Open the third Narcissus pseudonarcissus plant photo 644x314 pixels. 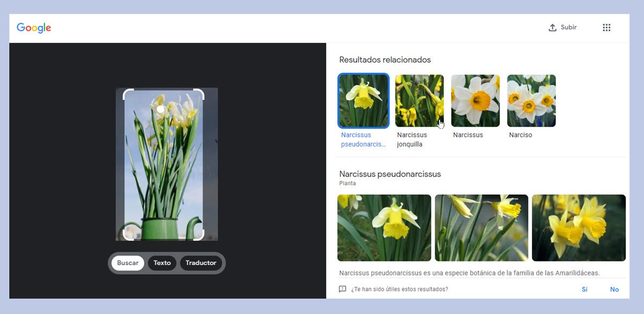click(579, 228)
